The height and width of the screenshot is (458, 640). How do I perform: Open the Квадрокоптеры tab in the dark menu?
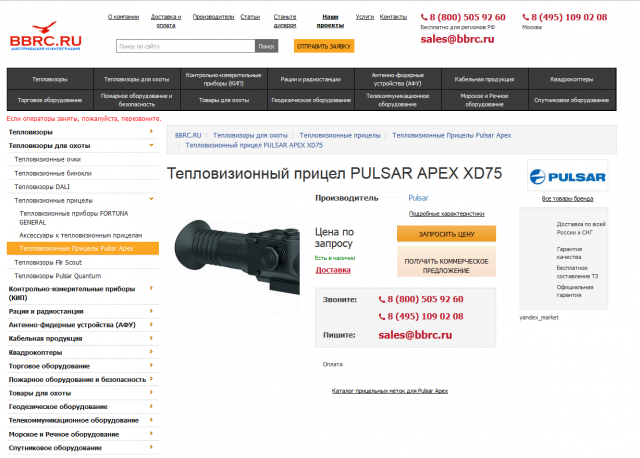(572, 79)
